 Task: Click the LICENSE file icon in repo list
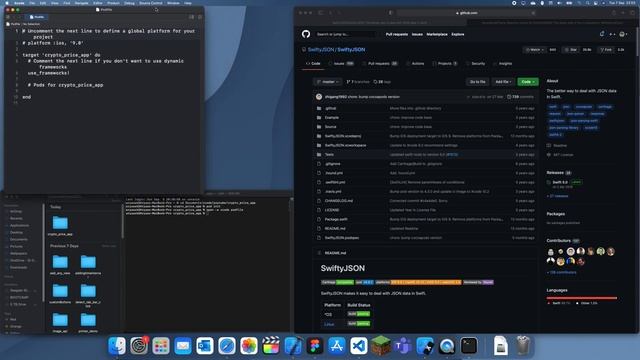point(319,210)
